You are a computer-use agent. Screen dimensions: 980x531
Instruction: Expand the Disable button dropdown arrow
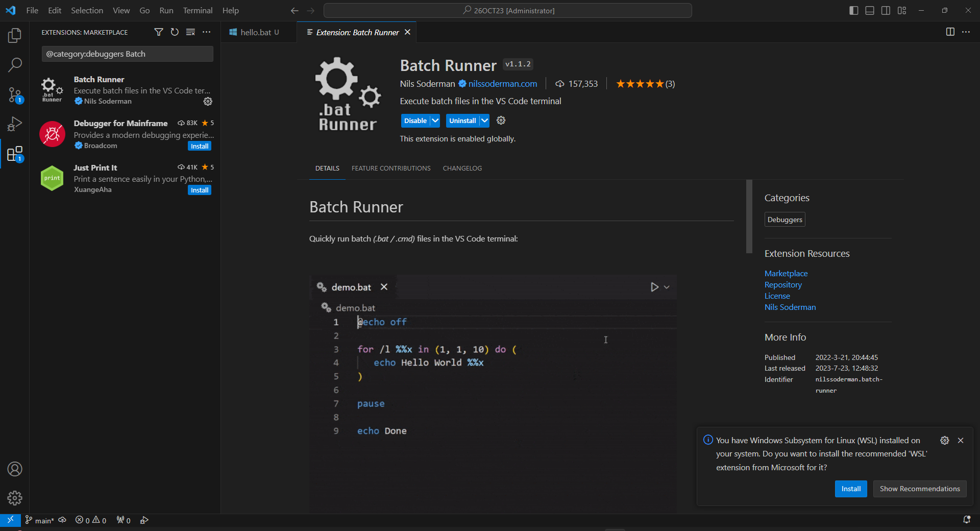435,120
